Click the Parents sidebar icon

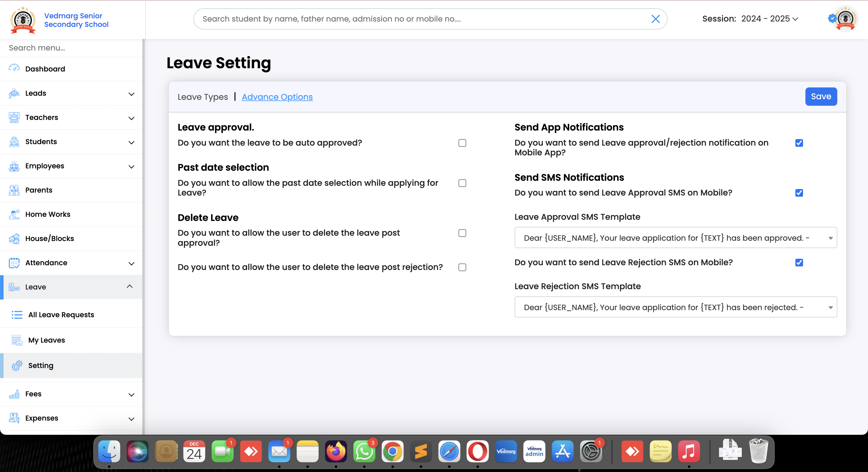[14, 190]
